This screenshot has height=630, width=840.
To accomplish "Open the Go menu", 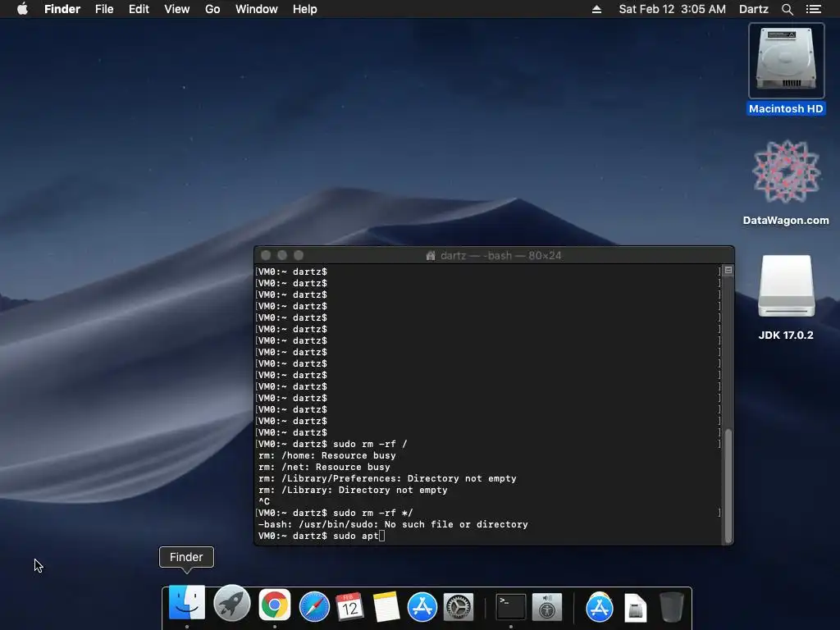I will 212,9.
